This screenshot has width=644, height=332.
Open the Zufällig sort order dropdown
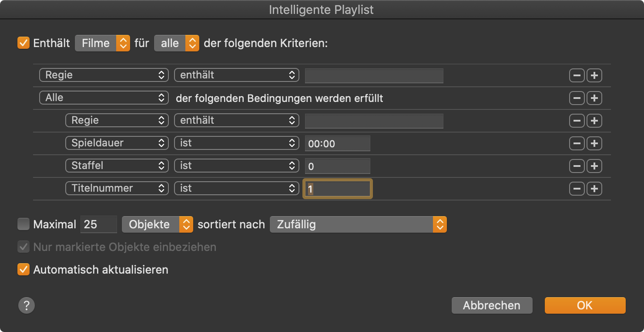coord(358,224)
